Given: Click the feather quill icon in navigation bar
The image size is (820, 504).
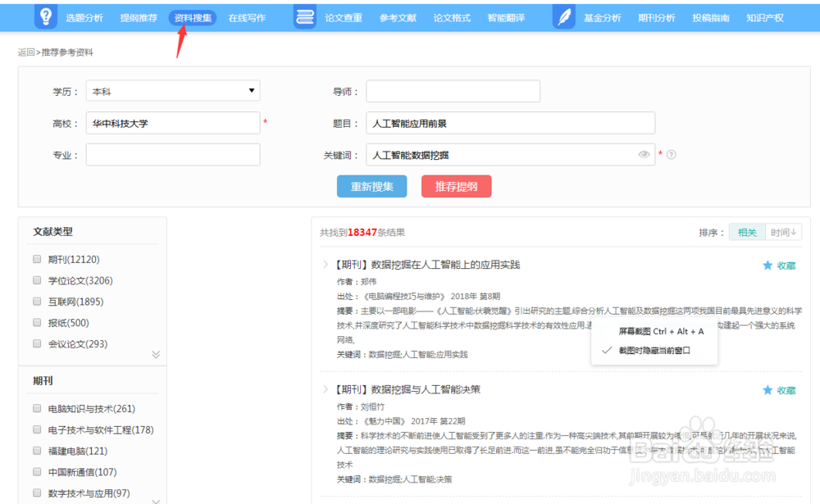Looking at the screenshot, I should click(x=564, y=16).
